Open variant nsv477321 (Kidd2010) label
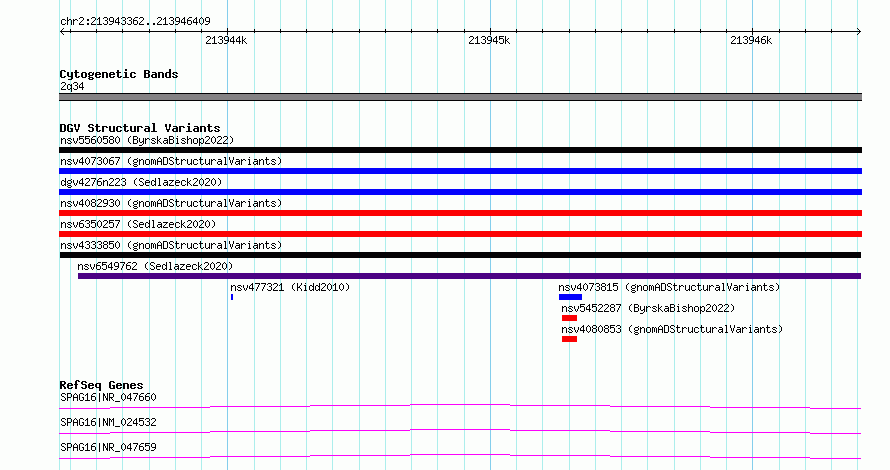This screenshot has height=470, width=890. point(290,287)
